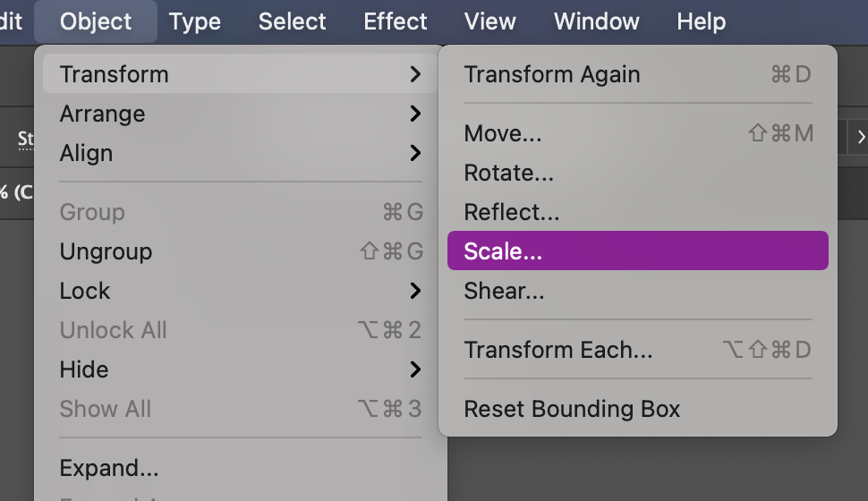Image resolution: width=868 pixels, height=501 pixels.
Task: Open the View menu
Action: 490,21
